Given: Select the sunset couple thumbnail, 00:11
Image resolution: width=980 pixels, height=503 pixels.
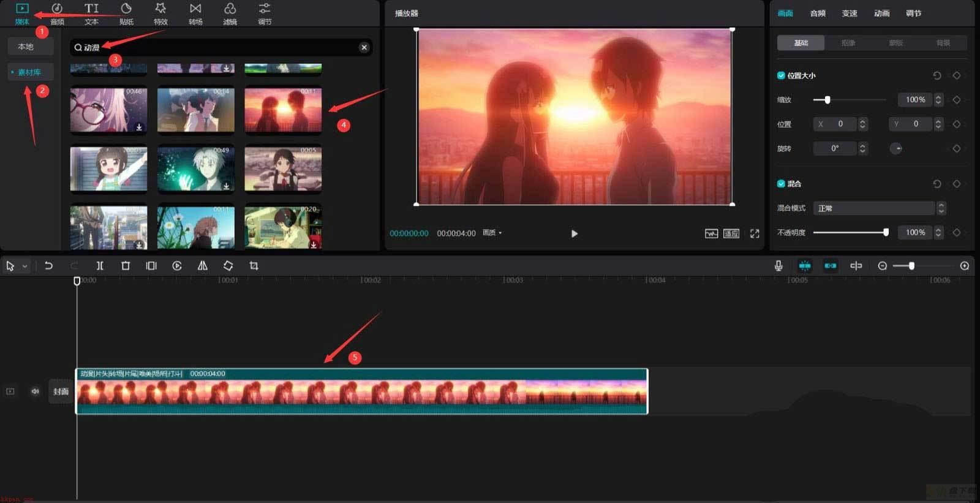Looking at the screenshot, I should pos(283,110).
